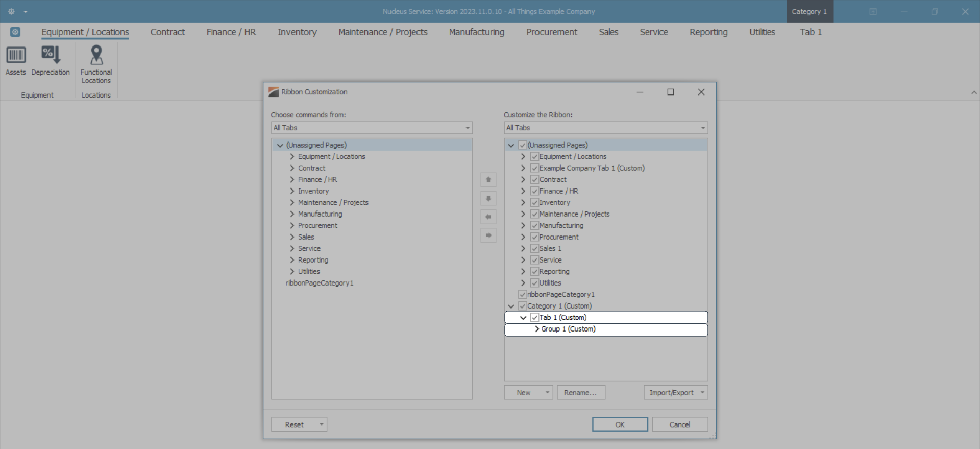
Task: Select Manufacturing row in right ribbon tree
Action: tap(606, 226)
